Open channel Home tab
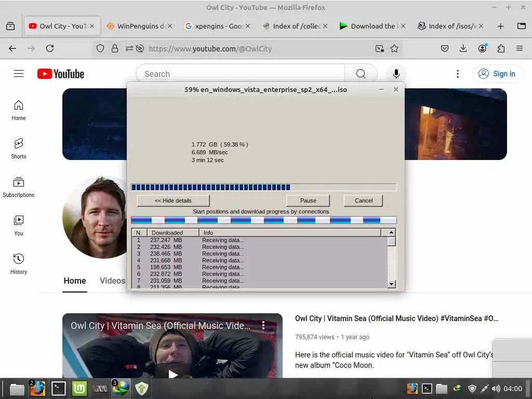This screenshot has height=399, width=532. pos(75,281)
